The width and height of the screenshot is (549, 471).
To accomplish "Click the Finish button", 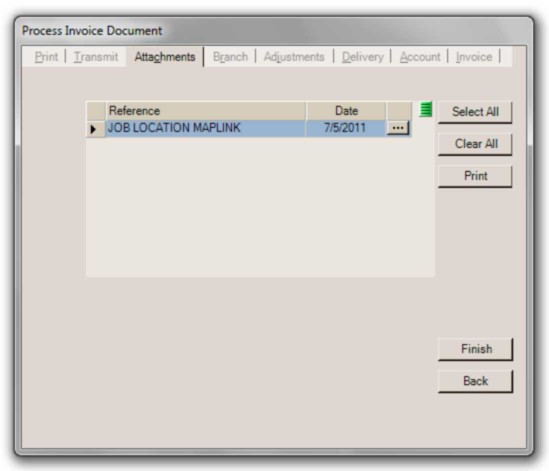I will pos(476,349).
